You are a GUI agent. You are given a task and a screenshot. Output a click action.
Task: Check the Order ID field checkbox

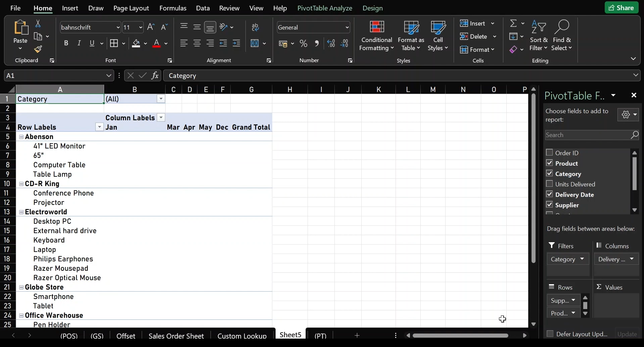tap(549, 153)
